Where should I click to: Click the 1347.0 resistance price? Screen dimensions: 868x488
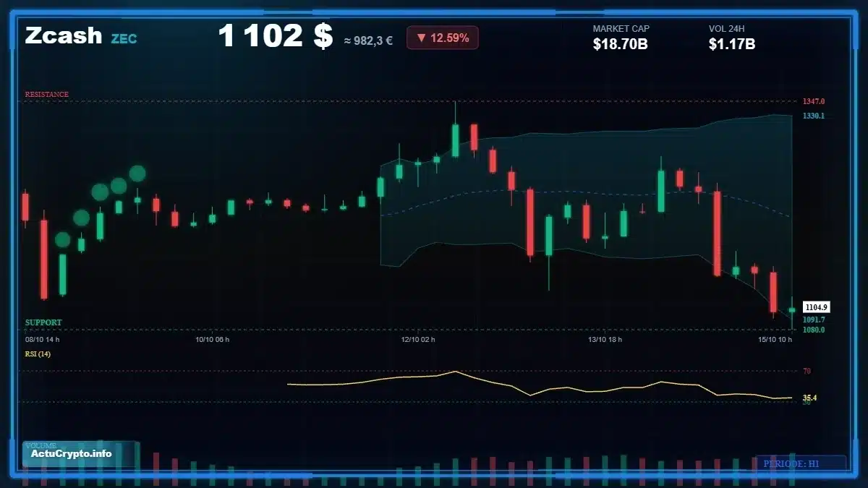[x=814, y=101]
